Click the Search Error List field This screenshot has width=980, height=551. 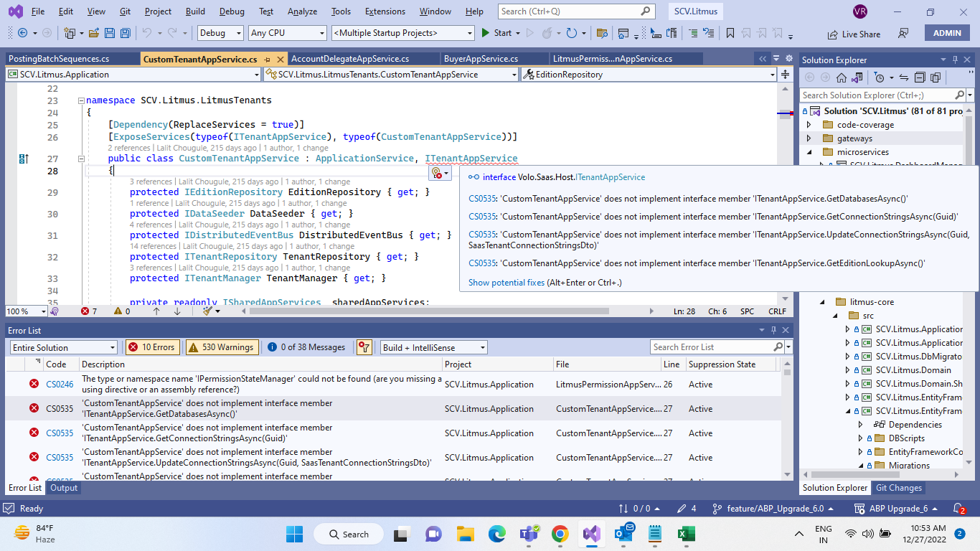(710, 347)
